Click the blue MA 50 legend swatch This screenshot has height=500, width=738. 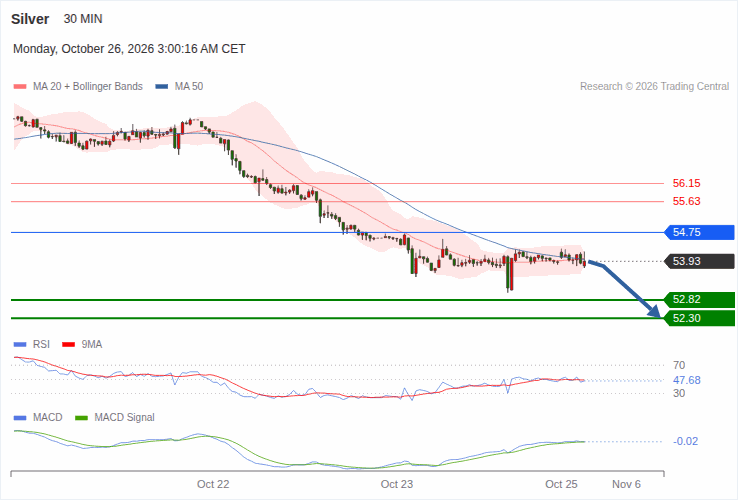click(x=161, y=87)
